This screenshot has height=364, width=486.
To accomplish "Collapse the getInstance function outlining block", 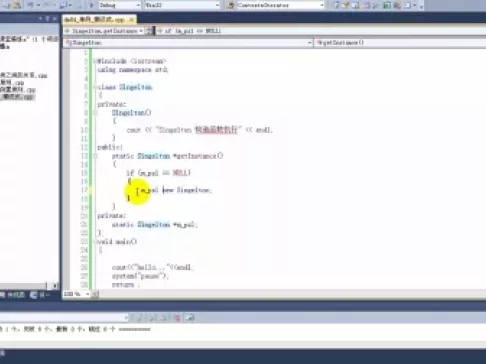I will (95, 156).
